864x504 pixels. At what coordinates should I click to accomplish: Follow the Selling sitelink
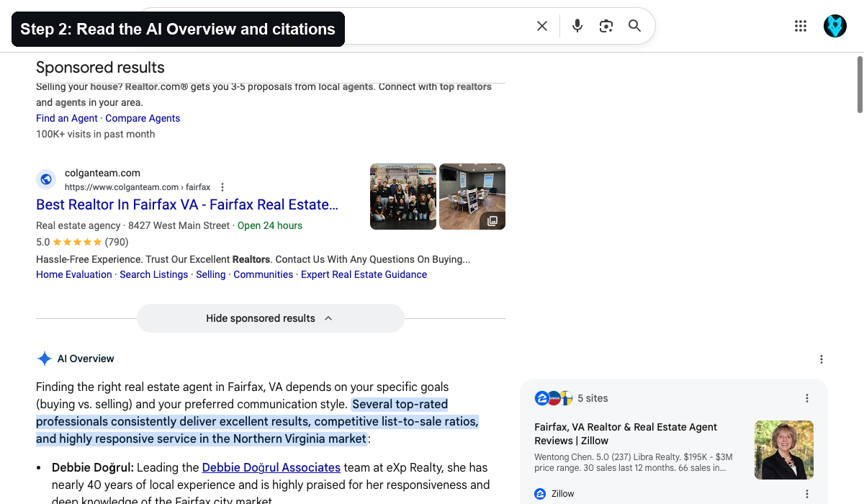click(211, 274)
